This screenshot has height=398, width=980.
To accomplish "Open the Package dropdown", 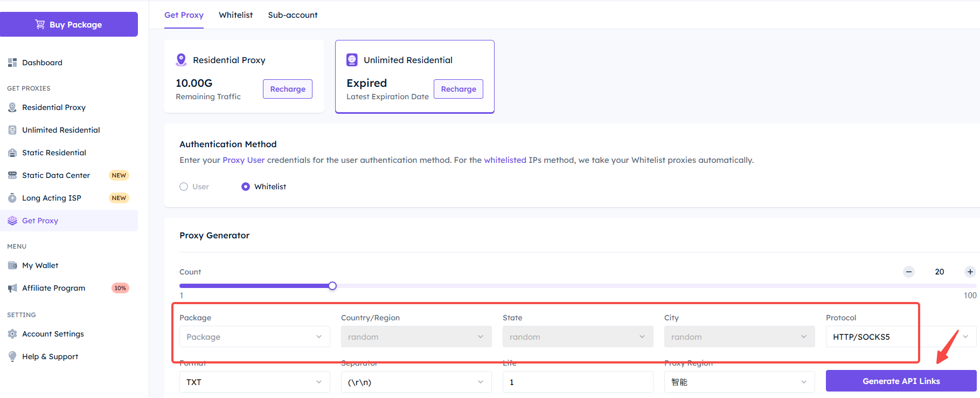I will 255,337.
